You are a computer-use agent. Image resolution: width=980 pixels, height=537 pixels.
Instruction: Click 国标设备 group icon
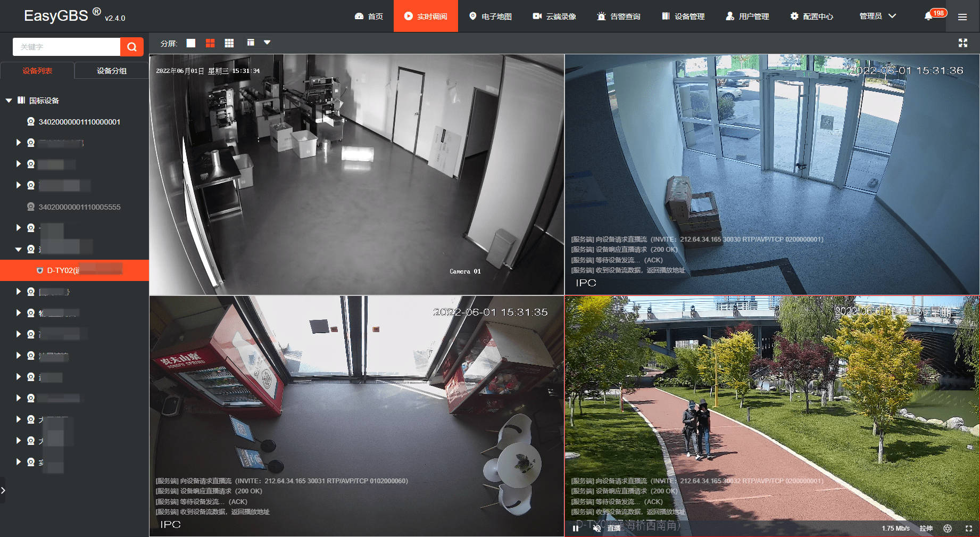tap(21, 100)
